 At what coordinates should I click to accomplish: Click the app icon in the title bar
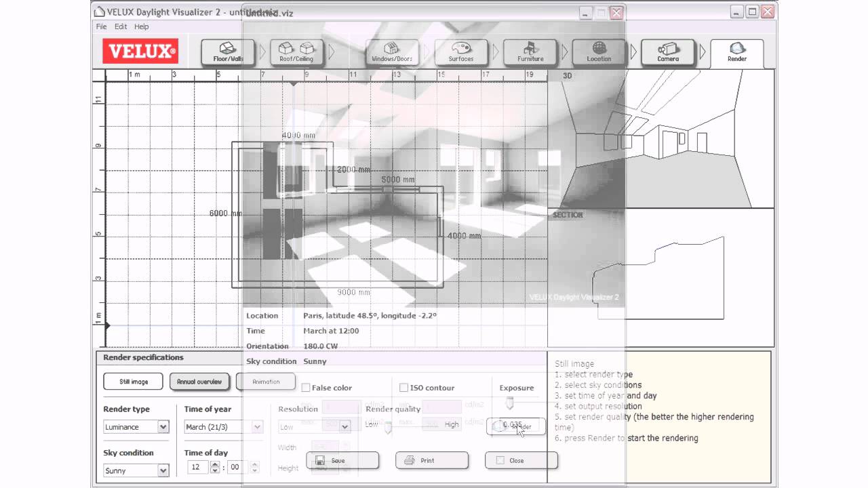pos(99,11)
